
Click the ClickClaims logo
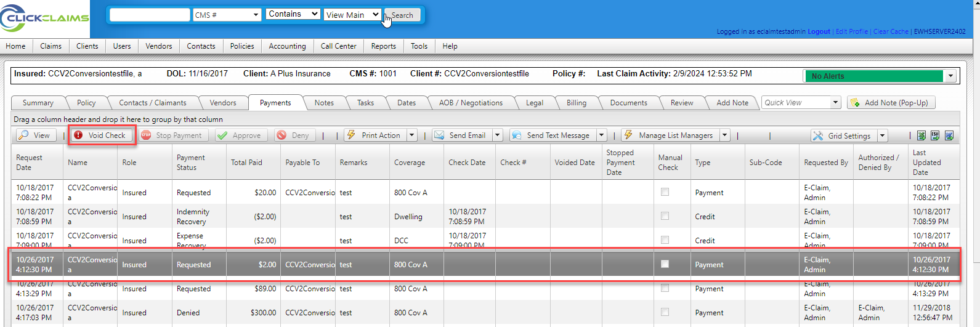click(x=44, y=18)
